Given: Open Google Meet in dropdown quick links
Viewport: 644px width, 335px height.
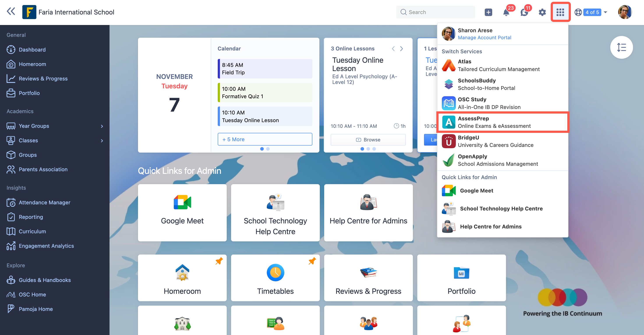Looking at the screenshot, I should point(502,191).
